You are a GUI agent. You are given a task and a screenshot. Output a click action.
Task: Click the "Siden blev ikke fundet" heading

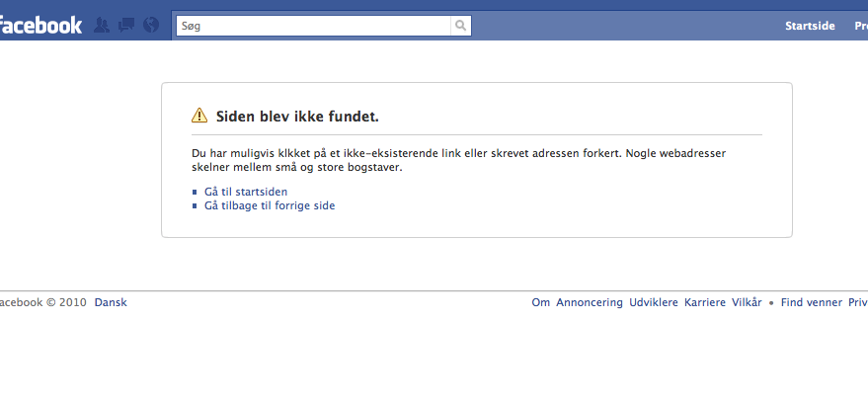pyautogui.click(x=297, y=117)
